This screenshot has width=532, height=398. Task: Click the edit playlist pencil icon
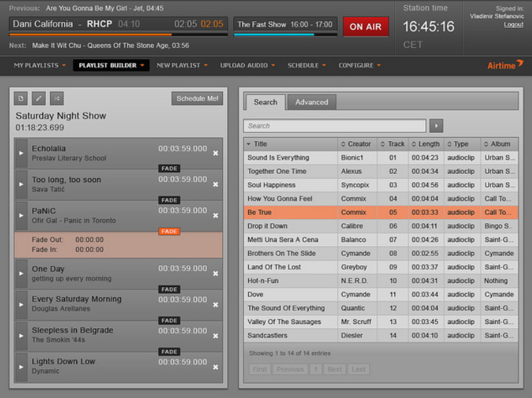[x=38, y=99]
